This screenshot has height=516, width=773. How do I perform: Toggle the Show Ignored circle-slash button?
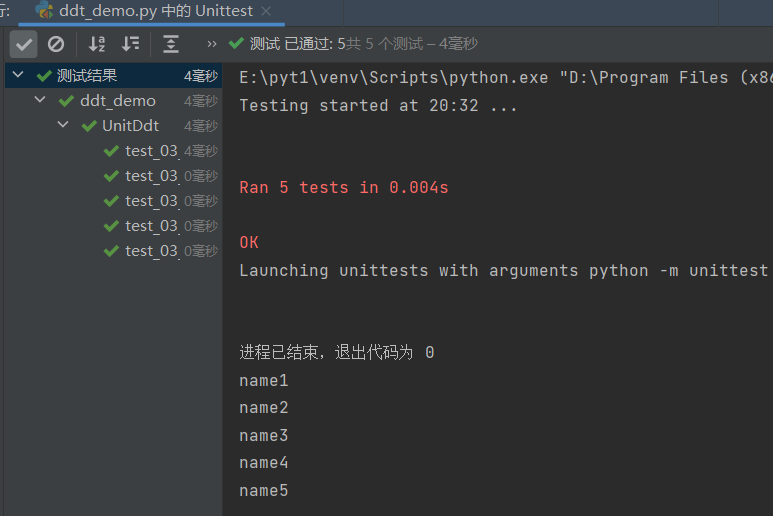click(x=56, y=44)
